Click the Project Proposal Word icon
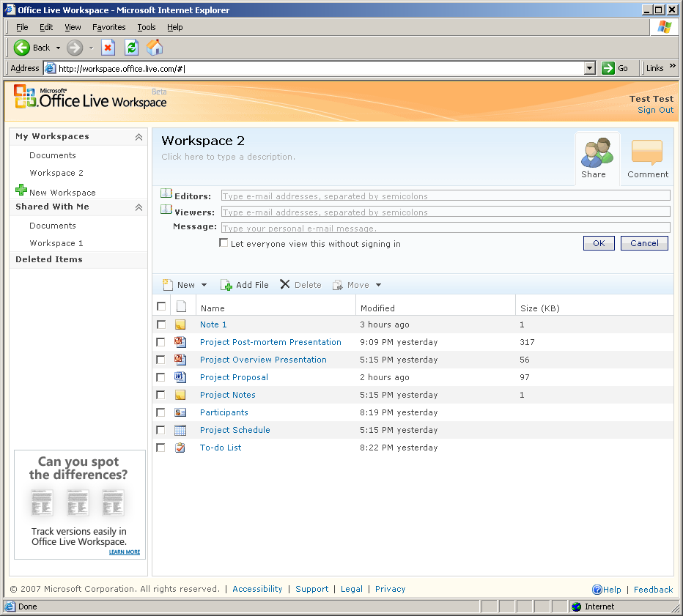683x616 pixels. pyautogui.click(x=180, y=377)
